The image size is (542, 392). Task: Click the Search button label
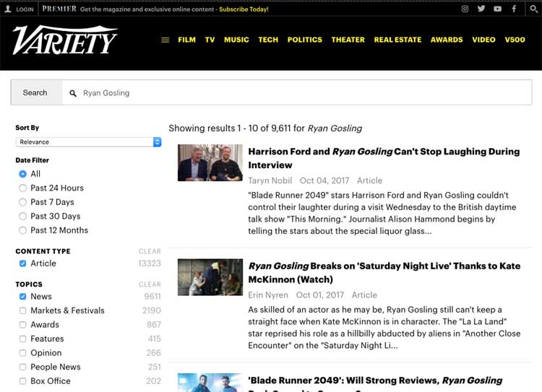[x=35, y=92]
